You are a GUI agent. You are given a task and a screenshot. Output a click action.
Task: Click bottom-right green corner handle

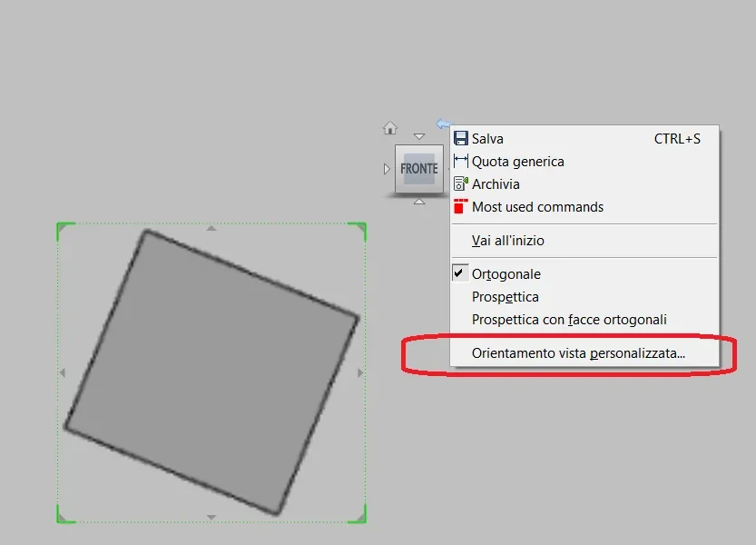[x=358, y=515]
